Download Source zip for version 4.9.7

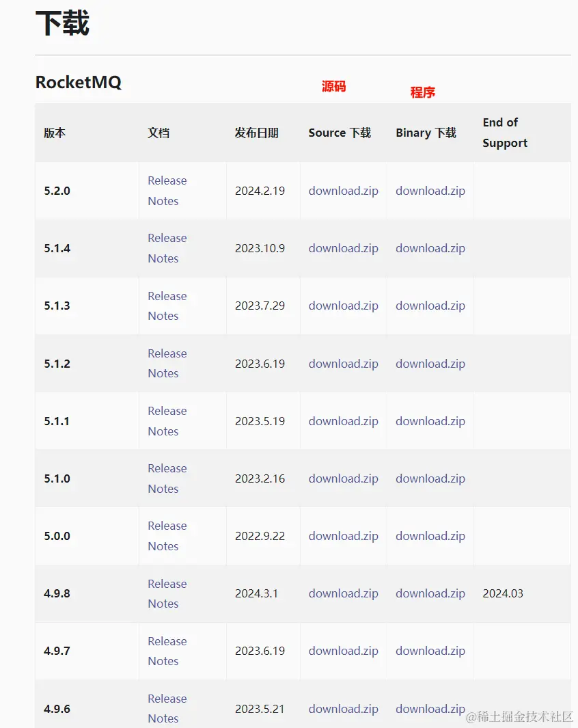pos(343,651)
